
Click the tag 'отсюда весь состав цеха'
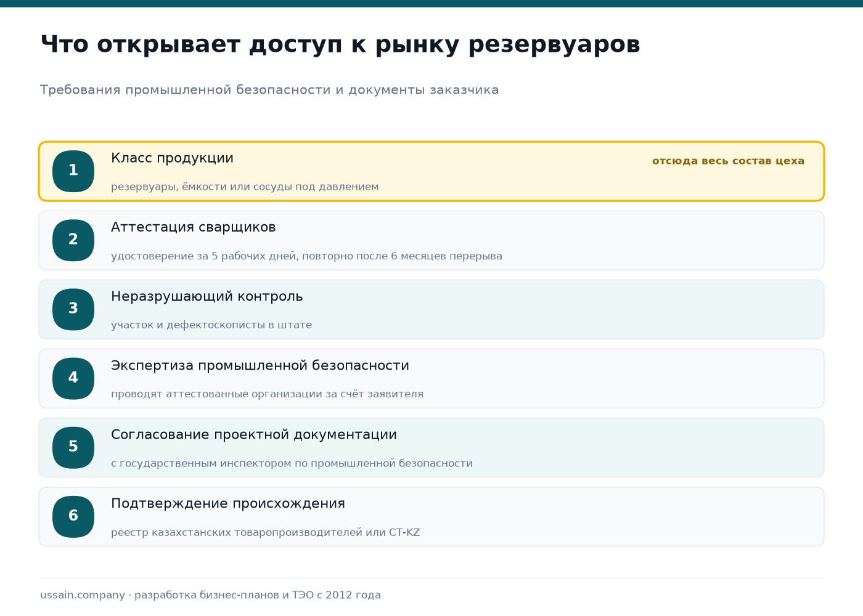coord(728,161)
